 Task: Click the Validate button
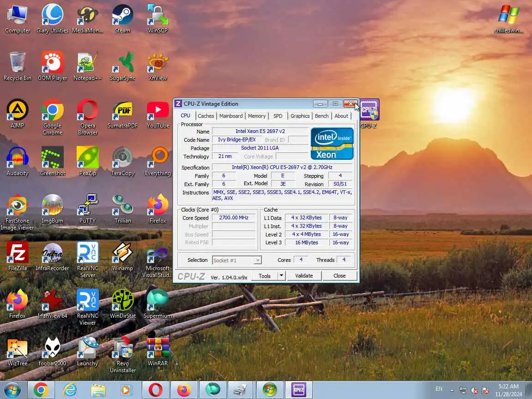tap(304, 276)
